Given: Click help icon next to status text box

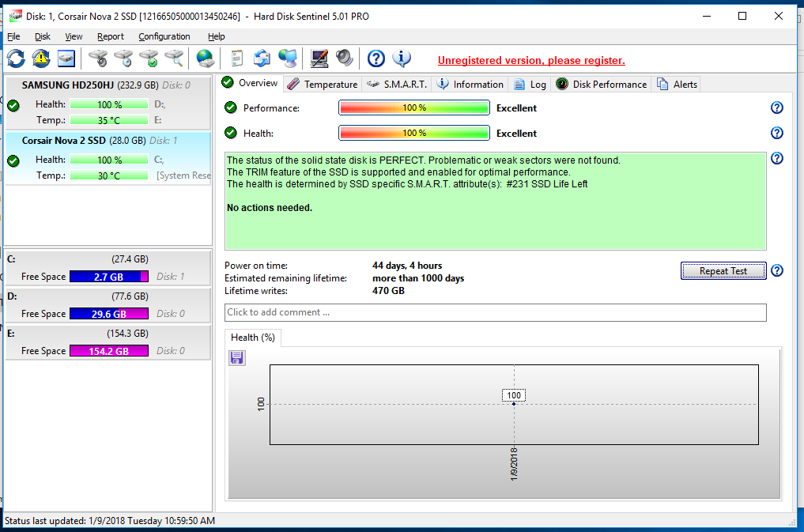Looking at the screenshot, I should (x=777, y=158).
